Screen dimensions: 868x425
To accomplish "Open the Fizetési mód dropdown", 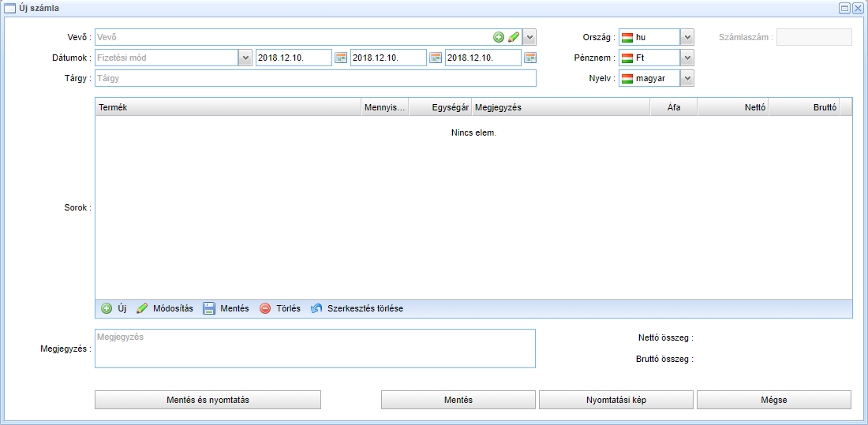I will [245, 58].
